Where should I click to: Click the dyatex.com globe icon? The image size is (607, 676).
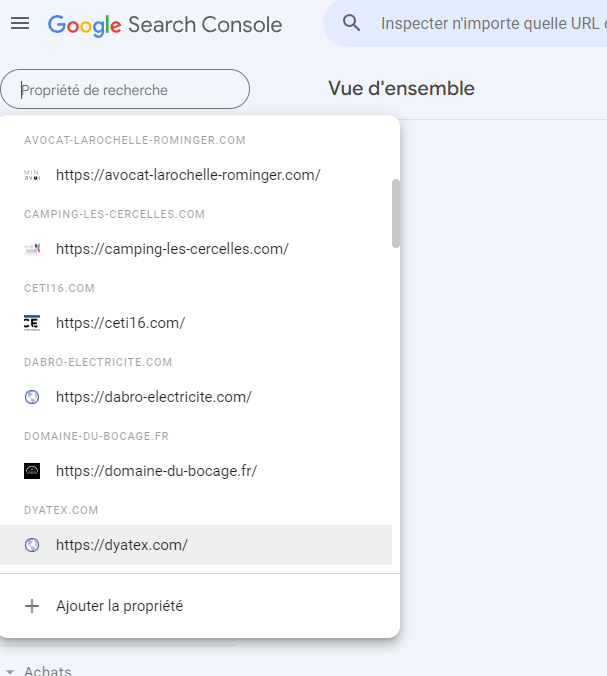coord(32,545)
